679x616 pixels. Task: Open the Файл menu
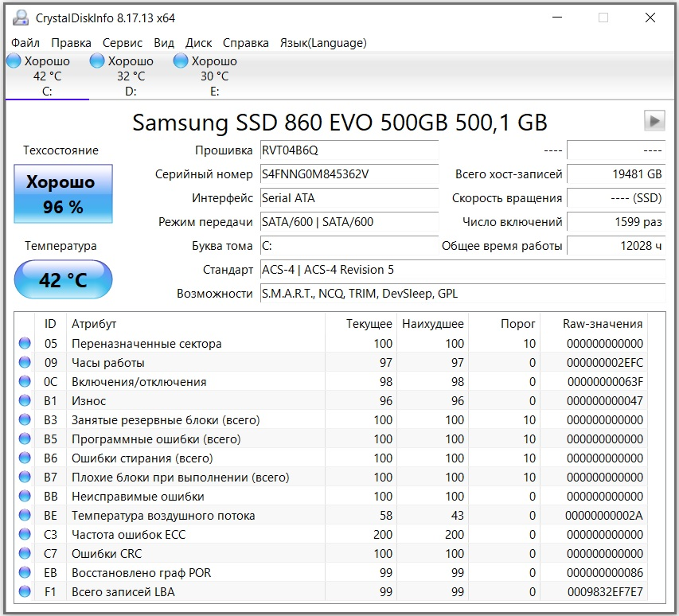tap(25, 43)
